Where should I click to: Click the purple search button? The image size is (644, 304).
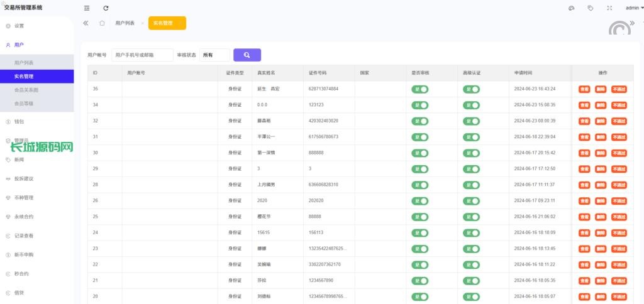247,55
